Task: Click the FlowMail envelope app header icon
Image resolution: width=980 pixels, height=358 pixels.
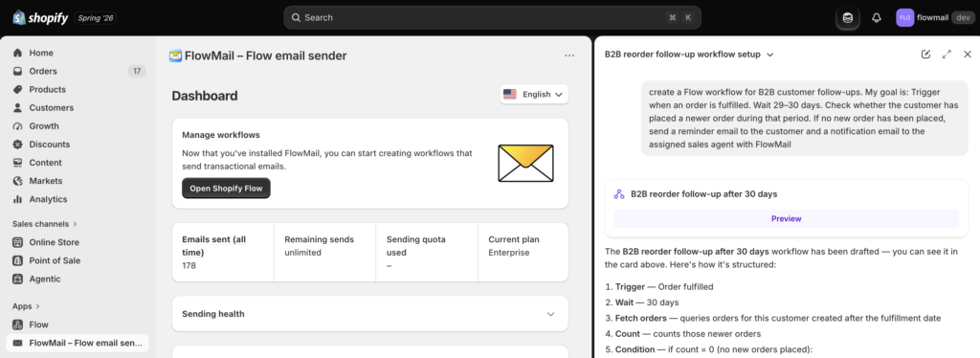Action: tap(176, 56)
